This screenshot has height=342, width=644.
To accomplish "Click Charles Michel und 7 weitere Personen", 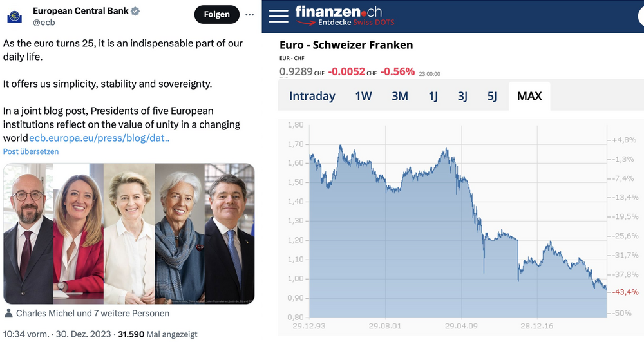I will (92, 314).
